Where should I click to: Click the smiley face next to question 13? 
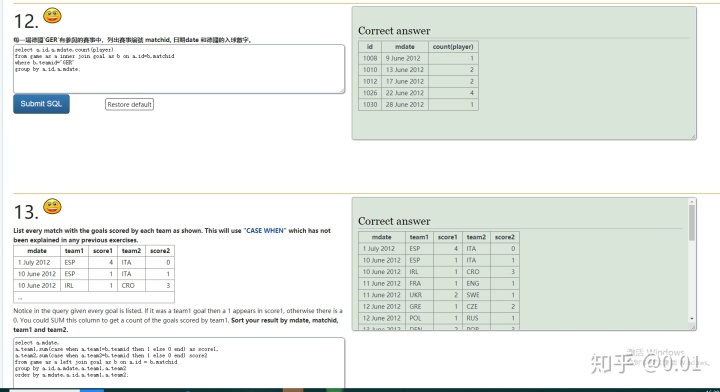pos(52,206)
